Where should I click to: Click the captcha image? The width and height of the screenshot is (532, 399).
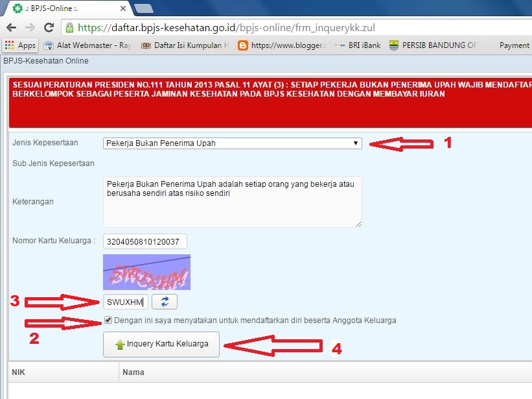[x=146, y=272]
